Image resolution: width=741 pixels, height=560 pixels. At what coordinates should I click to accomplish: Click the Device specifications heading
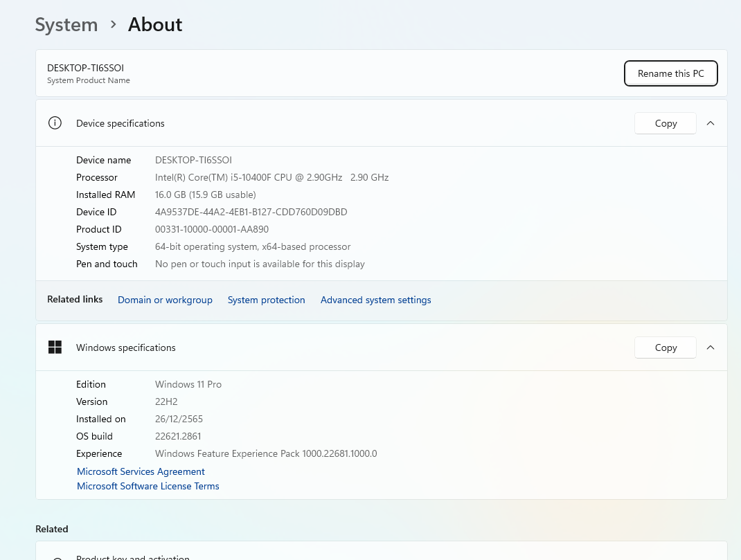click(120, 123)
